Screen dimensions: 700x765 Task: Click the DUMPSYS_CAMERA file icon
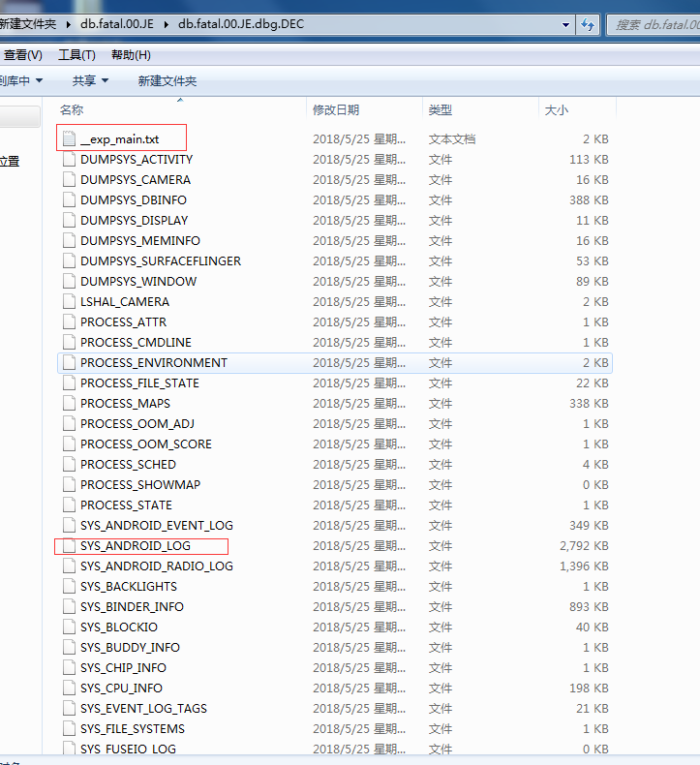70,180
